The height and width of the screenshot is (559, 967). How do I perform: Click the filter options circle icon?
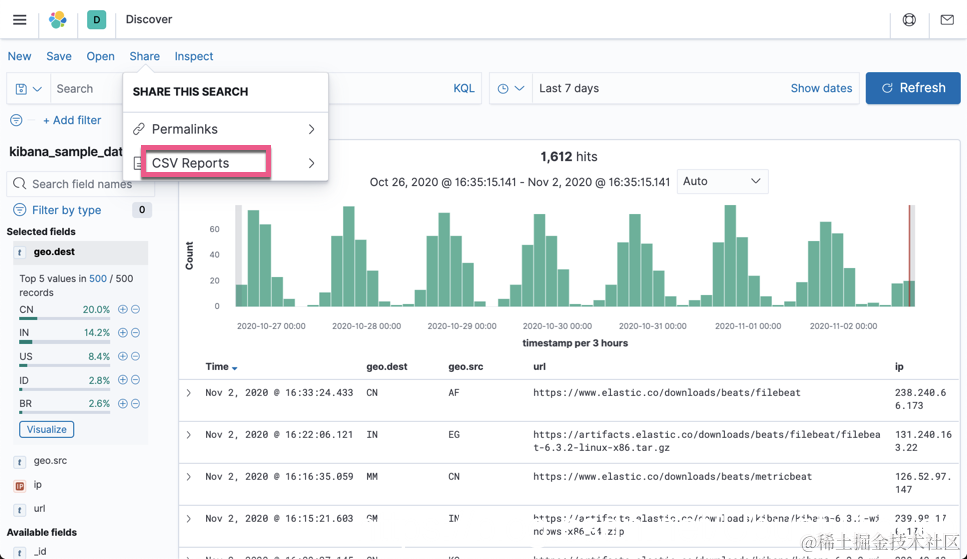pyautogui.click(x=16, y=120)
